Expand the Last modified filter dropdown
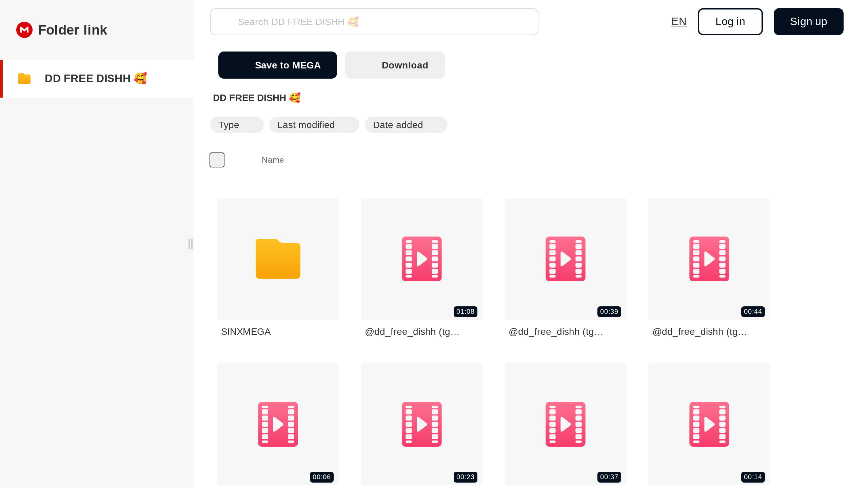 (314, 125)
